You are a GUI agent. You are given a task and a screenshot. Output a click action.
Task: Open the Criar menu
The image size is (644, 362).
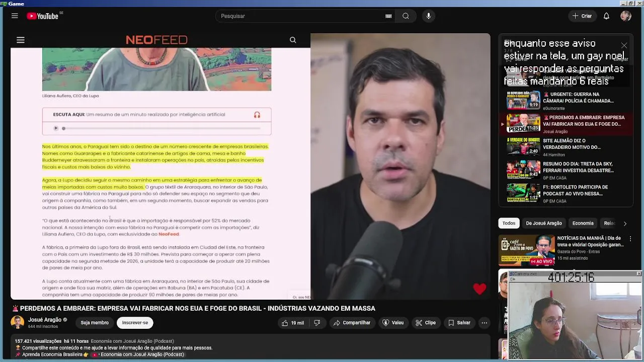click(582, 16)
